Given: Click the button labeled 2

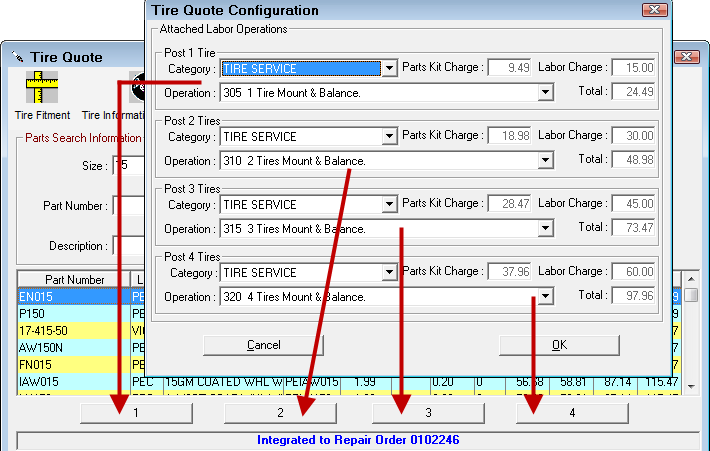Looking at the screenshot, I should [280, 413].
